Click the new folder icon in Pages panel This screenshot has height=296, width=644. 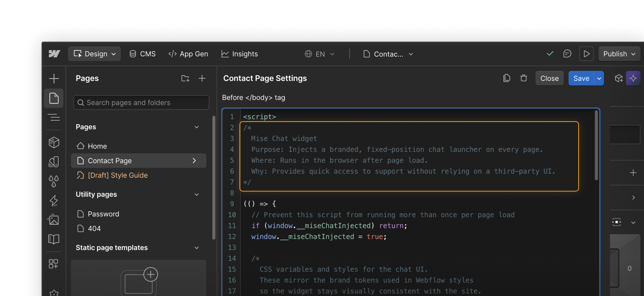(185, 79)
